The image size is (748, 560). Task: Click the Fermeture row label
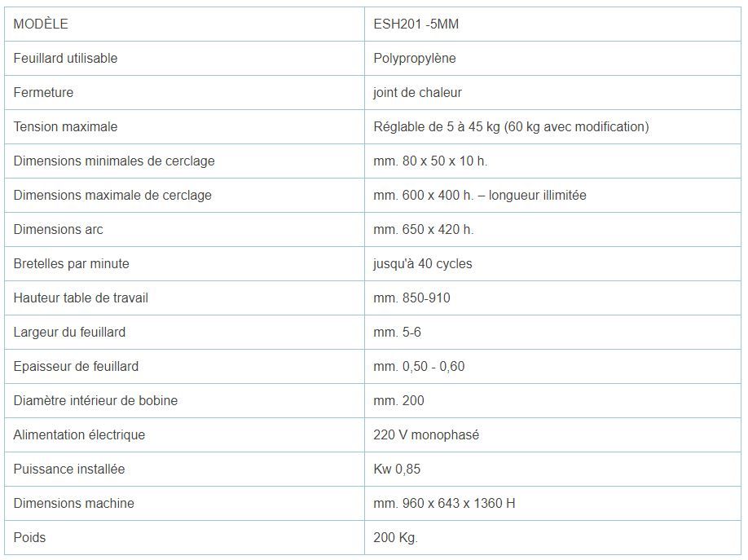pyautogui.click(x=43, y=93)
